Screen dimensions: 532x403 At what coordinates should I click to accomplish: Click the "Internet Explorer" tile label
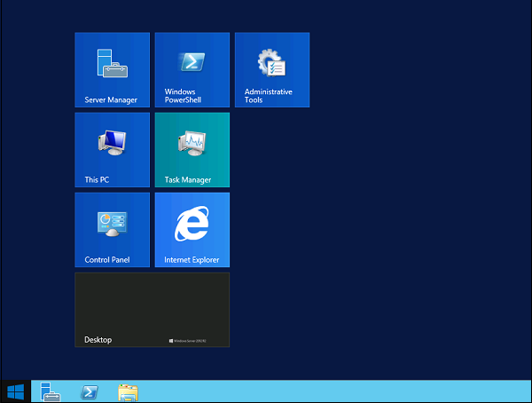coord(192,260)
